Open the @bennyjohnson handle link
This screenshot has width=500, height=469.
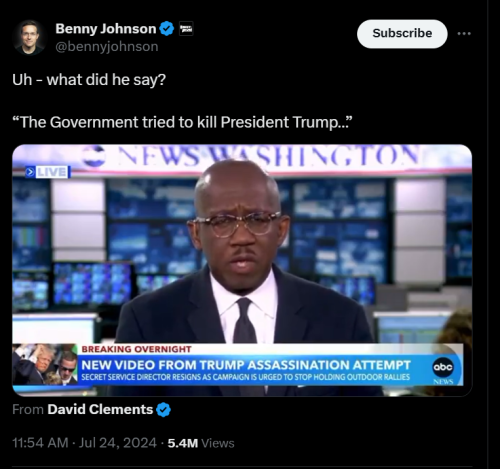[x=107, y=47]
